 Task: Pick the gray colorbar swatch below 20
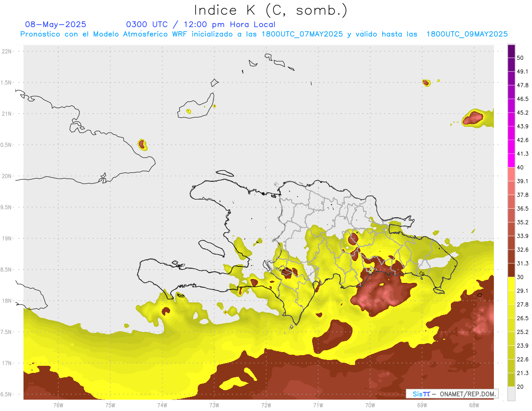511,394
